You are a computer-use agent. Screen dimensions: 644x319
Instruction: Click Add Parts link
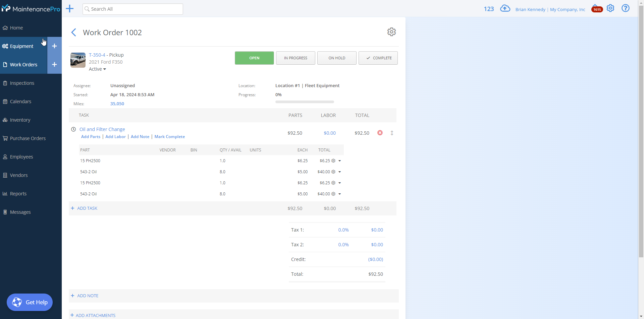91,137
